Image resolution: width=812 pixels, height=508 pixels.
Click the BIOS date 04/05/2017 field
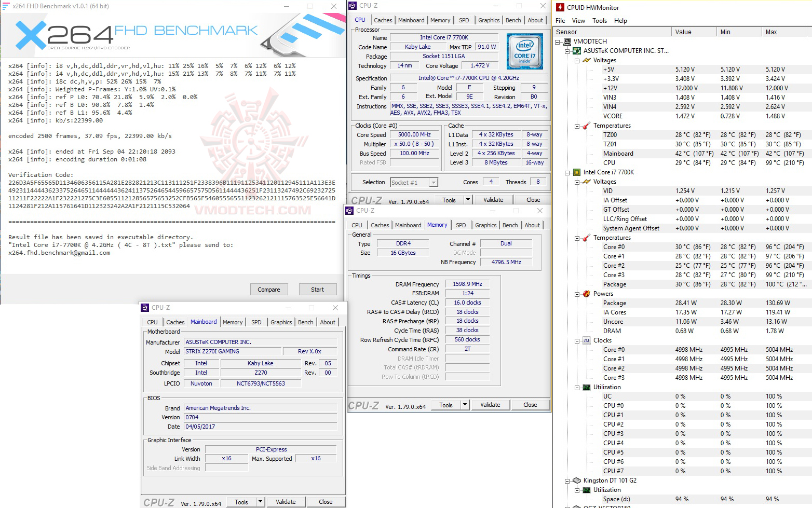pos(261,427)
